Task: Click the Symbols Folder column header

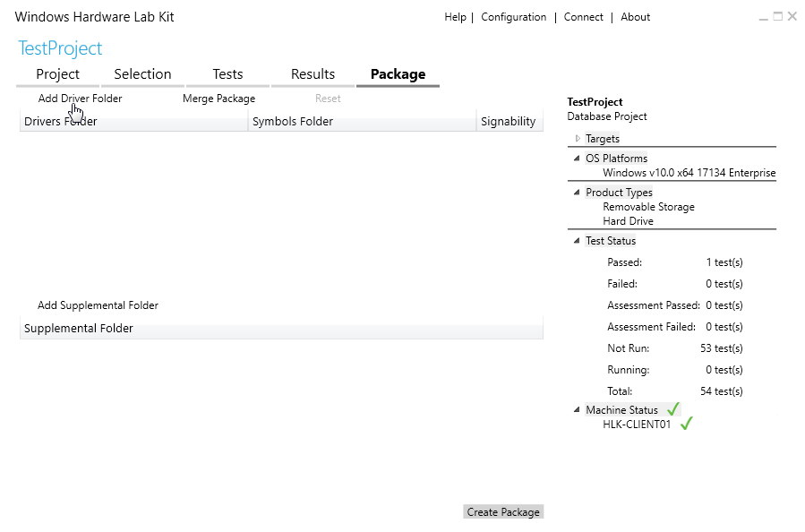Action: tap(363, 122)
